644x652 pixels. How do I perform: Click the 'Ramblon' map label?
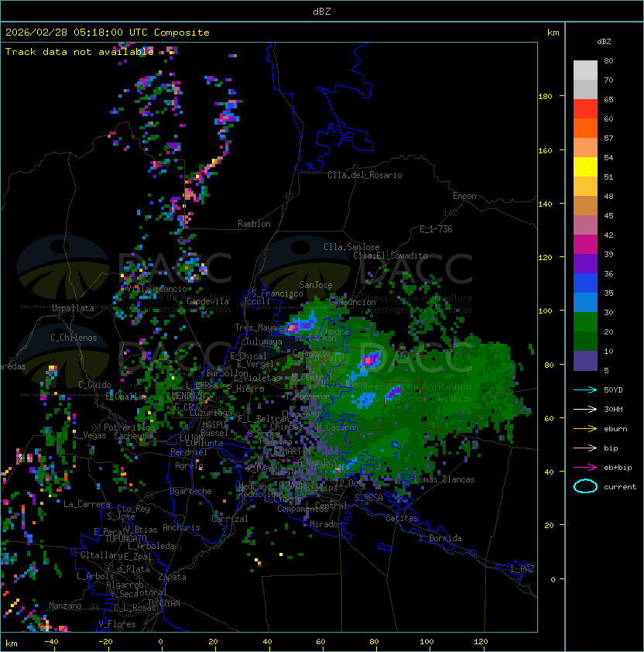(254, 224)
